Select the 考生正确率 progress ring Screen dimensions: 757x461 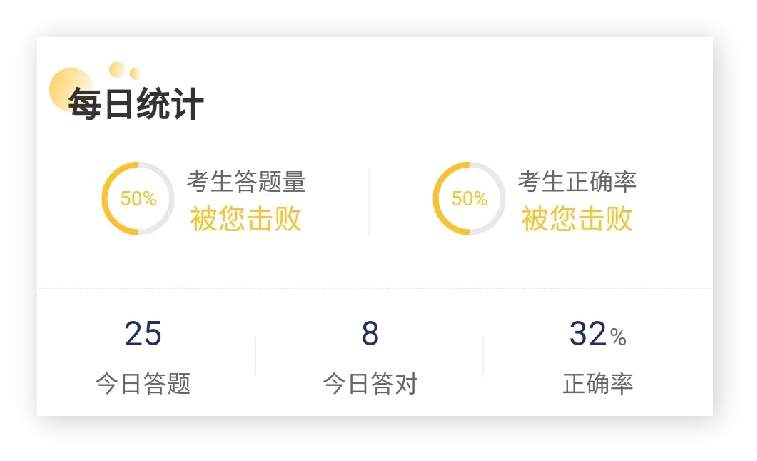click(x=469, y=198)
